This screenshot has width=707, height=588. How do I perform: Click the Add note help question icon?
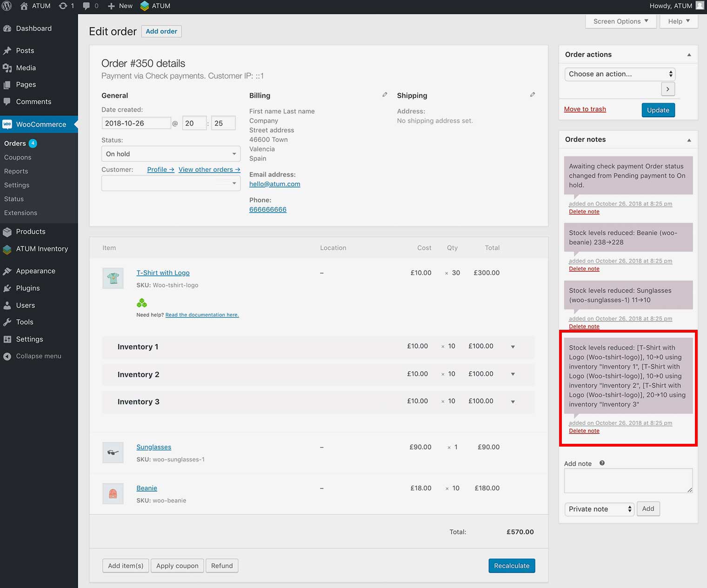pyautogui.click(x=602, y=463)
